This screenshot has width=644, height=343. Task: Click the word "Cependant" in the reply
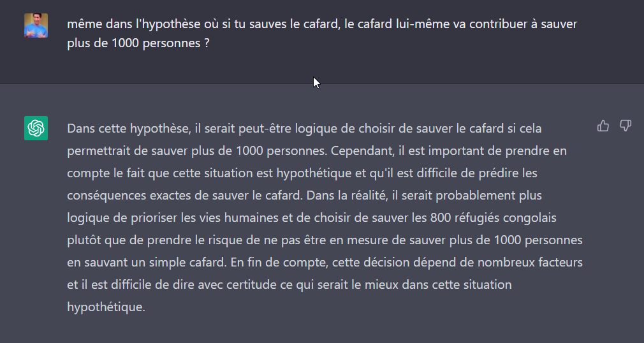click(x=362, y=150)
